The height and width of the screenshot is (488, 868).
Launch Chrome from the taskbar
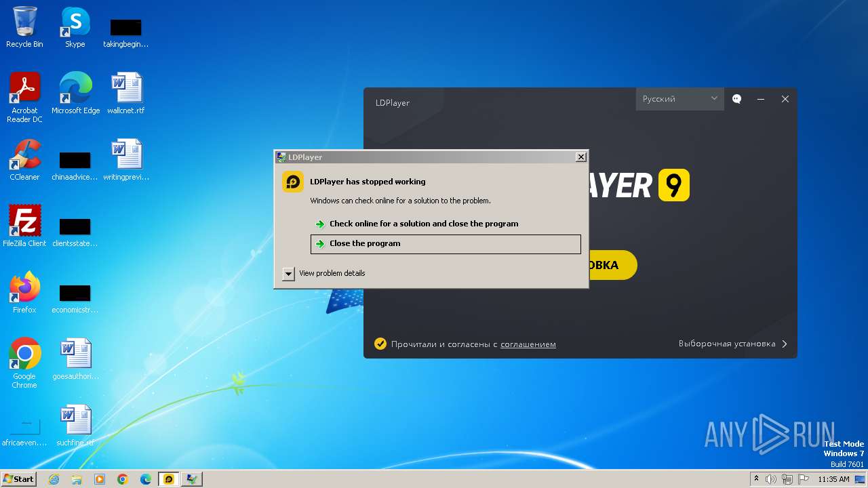(123, 479)
